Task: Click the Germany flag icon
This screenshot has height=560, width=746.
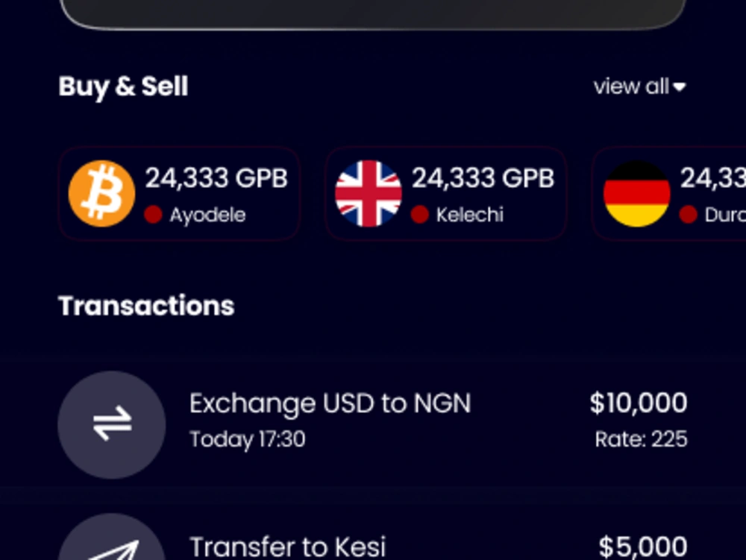Action: pyautogui.click(x=636, y=193)
